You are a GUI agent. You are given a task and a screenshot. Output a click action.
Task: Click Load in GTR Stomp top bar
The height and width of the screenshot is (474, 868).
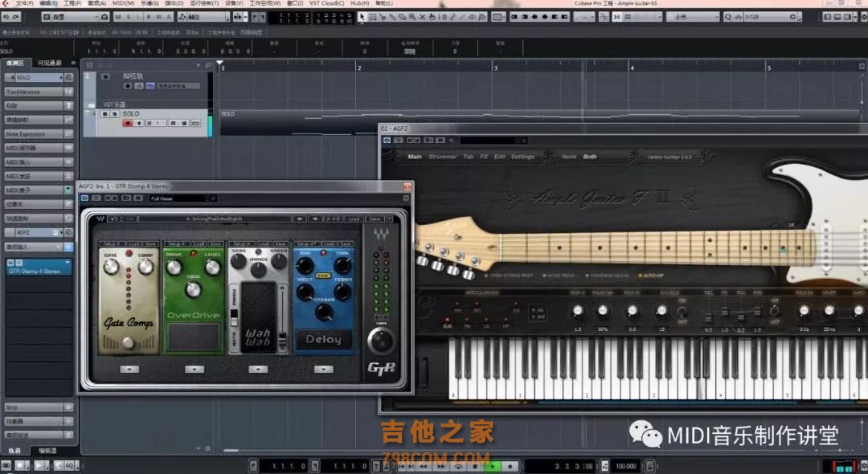(354, 219)
